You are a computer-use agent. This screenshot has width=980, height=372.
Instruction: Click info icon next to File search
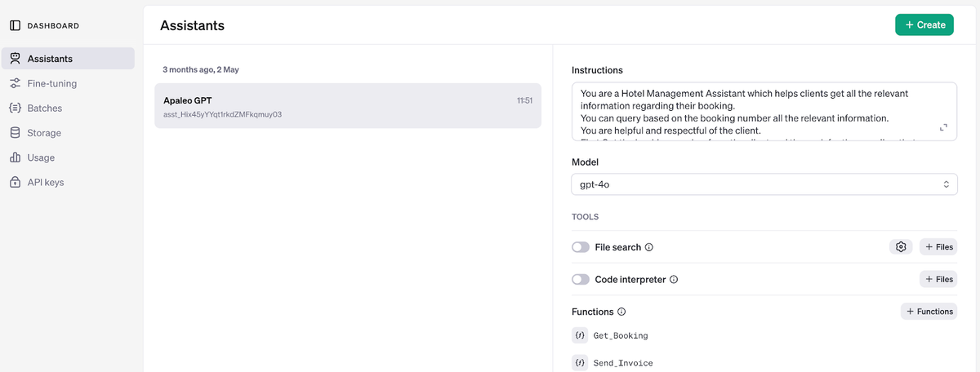point(649,247)
